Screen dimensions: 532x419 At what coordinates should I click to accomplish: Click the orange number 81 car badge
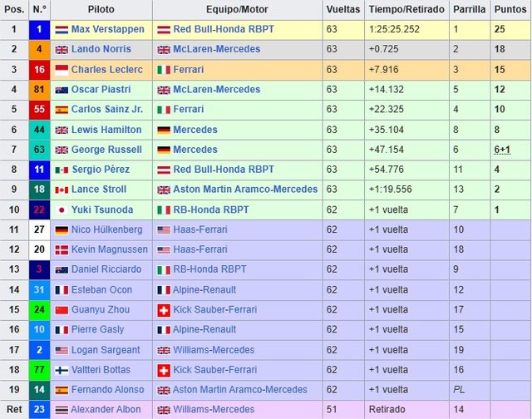click(x=39, y=90)
